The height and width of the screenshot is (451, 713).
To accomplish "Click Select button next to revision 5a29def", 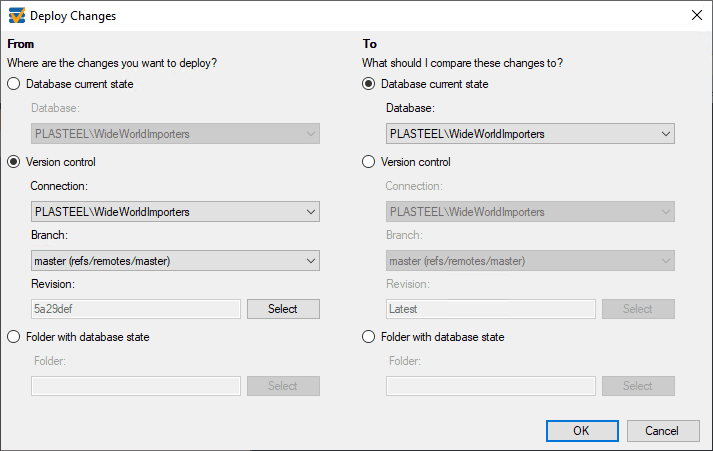I will [283, 309].
